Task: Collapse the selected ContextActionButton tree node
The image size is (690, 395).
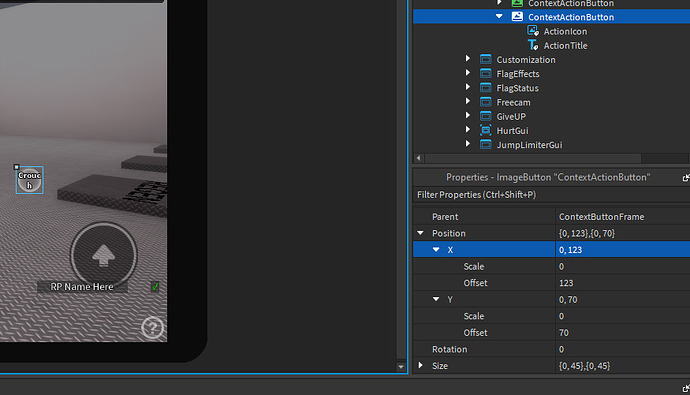Action: pos(499,16)
